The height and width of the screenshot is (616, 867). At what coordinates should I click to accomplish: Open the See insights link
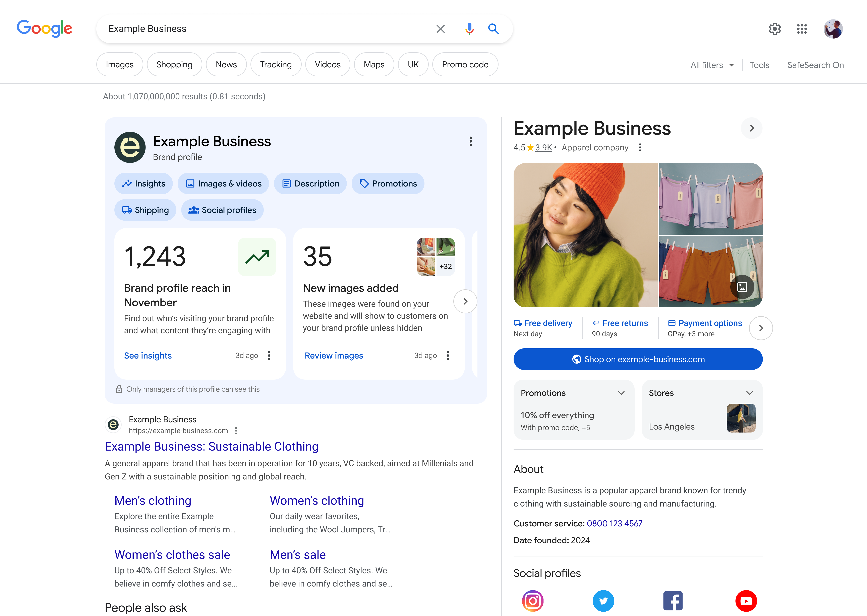148,355
